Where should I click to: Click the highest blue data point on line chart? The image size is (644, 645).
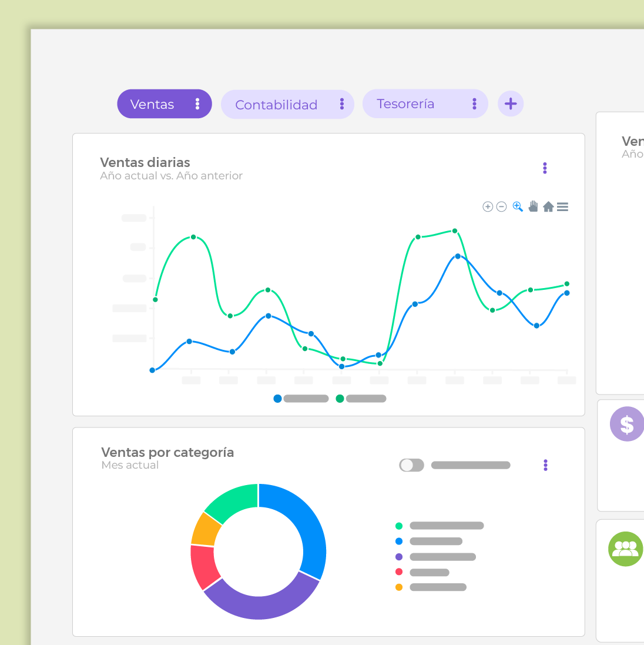458,256
